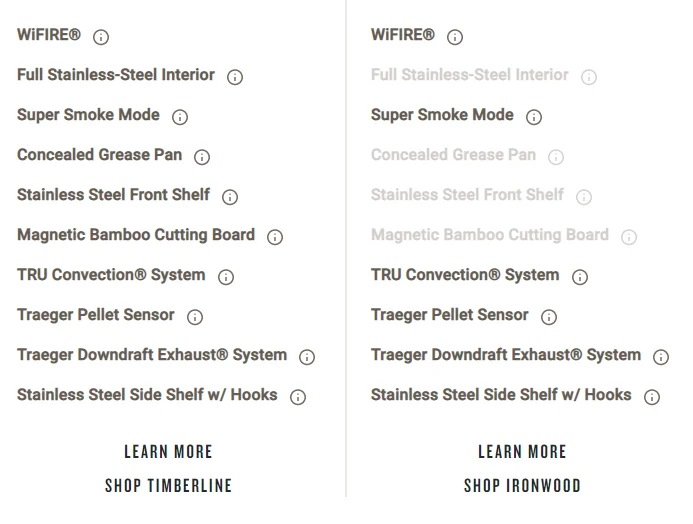Click Timberline Traeger Pellet Sensor info icon
Screen dimensions: 693x524
195,317
